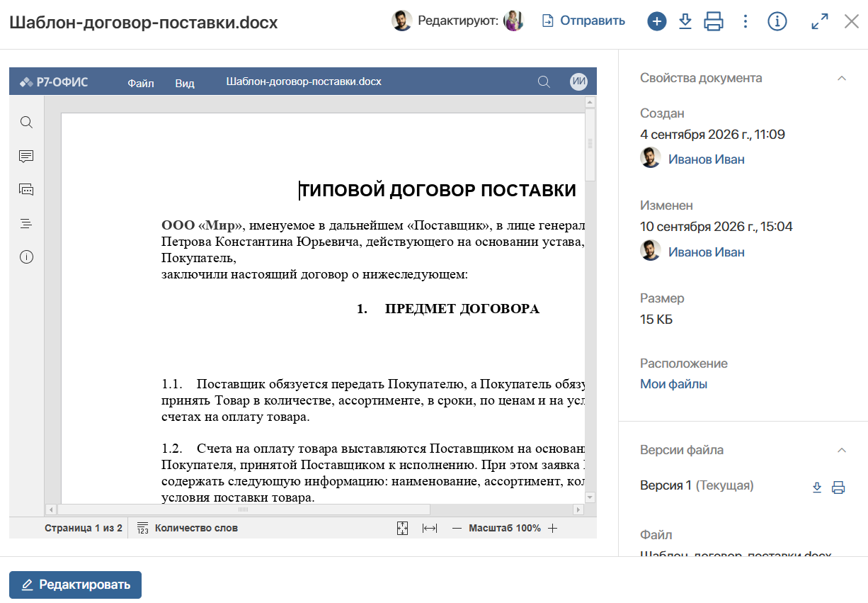This screenshot has width=868, height=603.
Task: Open the chat panel icon in the sidebar
Action: click(26, 189)
